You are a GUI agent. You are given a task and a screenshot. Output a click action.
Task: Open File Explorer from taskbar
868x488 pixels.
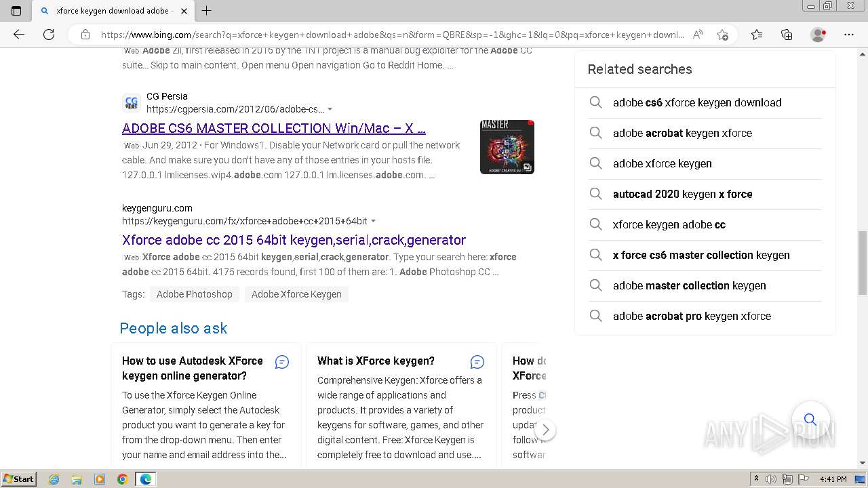pos(77,479)
